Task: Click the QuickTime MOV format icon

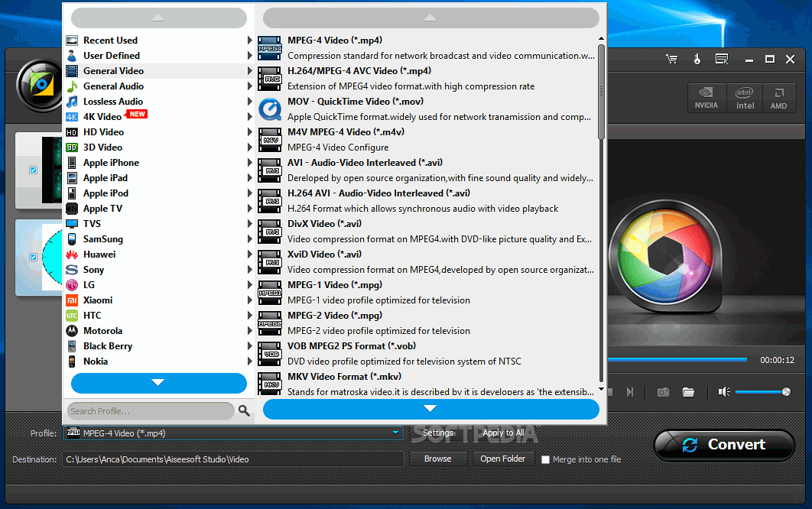Action: [270, 109]
